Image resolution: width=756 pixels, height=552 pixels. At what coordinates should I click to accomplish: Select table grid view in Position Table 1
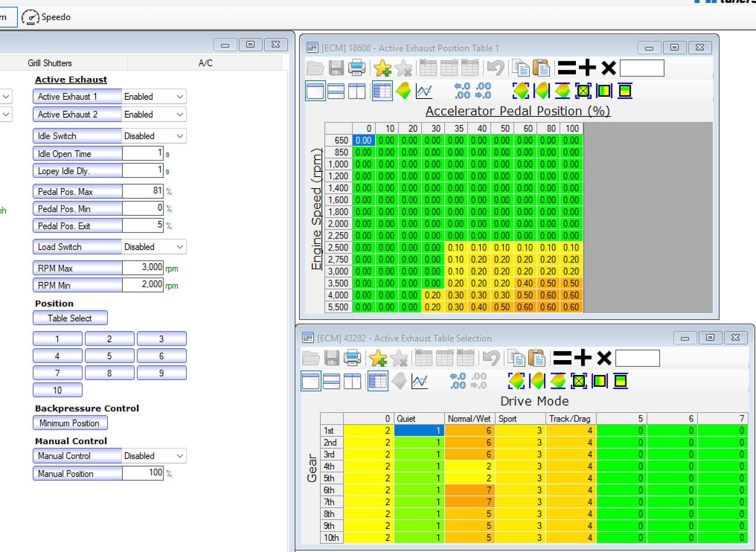[x=382, y=91]
